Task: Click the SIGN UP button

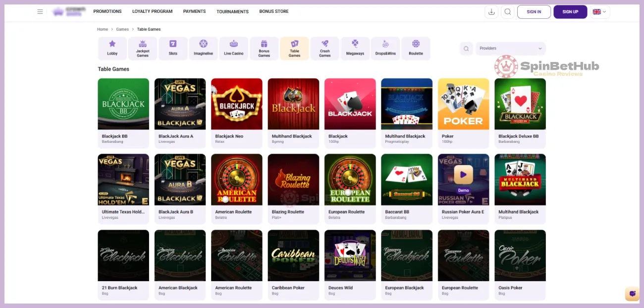Action: (570, 12)
